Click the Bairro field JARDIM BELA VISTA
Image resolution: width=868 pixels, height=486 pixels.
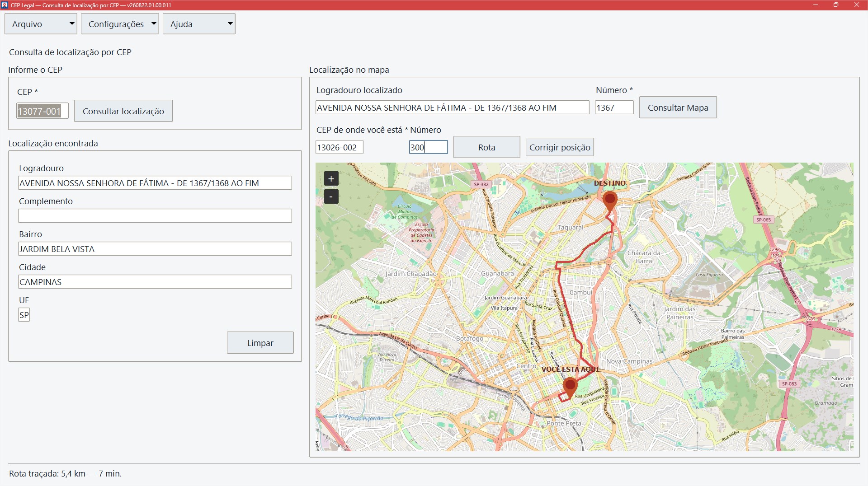pos(155,249)
